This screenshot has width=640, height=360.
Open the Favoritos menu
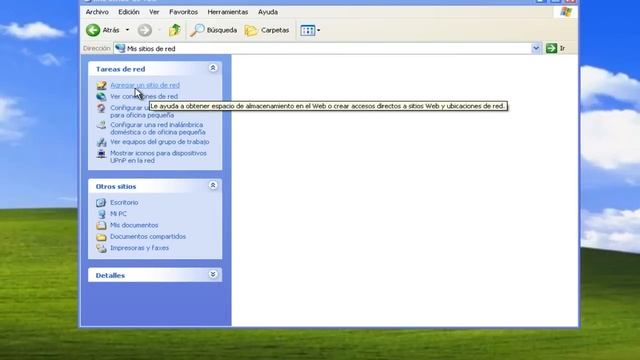[x=183, y=12]
